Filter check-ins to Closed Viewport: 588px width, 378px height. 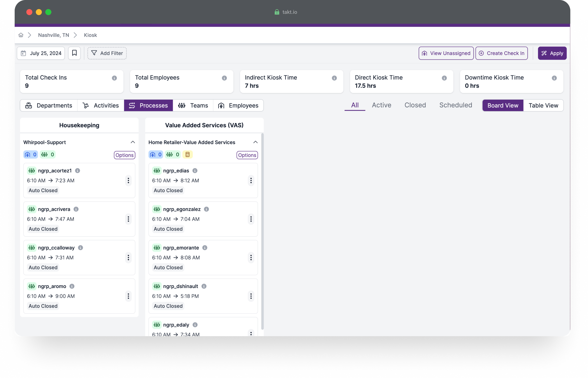click(x=415, y=105)
